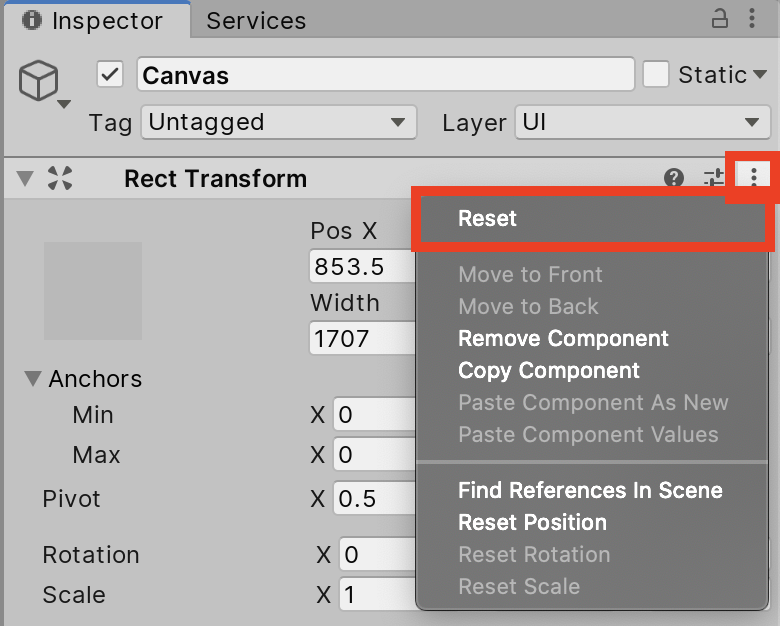This screenshot has height=626, width=780.
Task: Click Copy Component menu entry
Action: 548,371
